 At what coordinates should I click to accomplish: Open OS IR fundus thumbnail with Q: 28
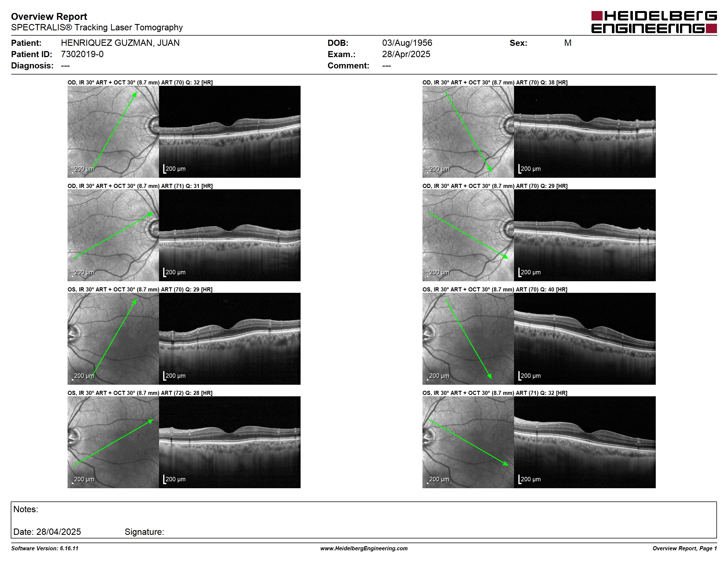(x=113, y=442)
